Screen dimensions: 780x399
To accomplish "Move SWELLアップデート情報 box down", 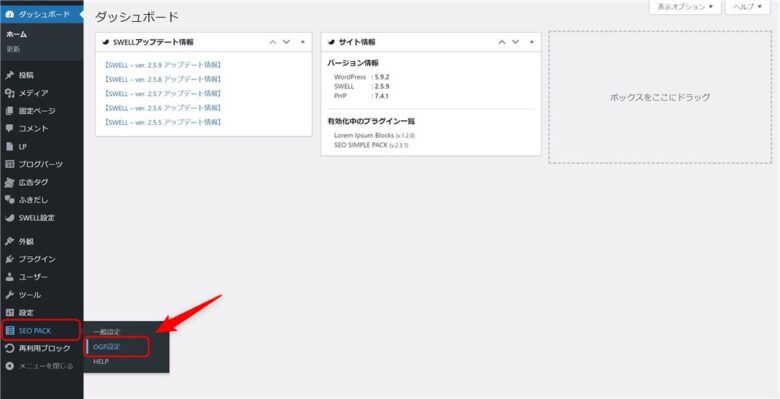I will tap(287, 42).
